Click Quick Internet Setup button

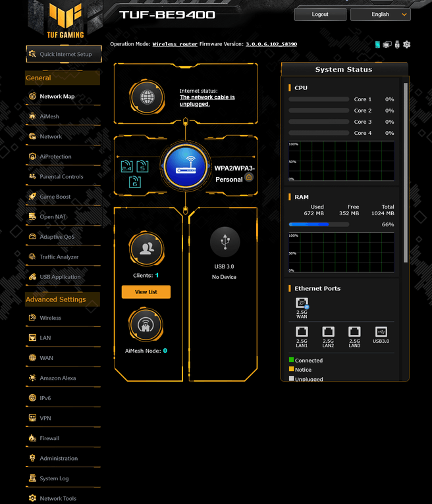tap(64, 54)
